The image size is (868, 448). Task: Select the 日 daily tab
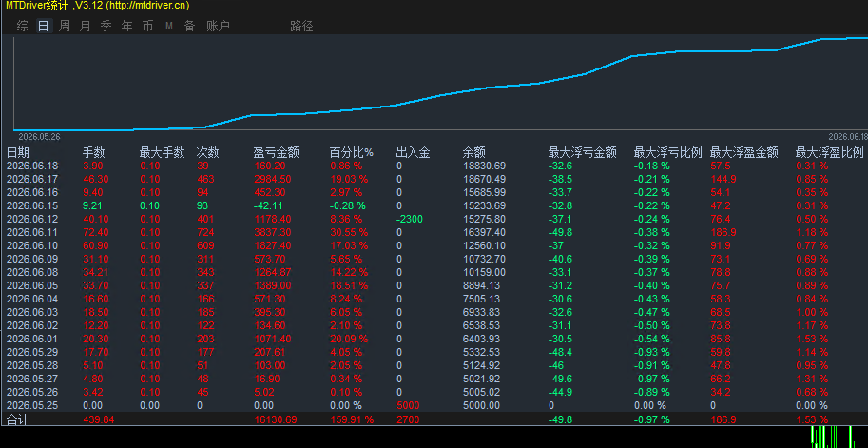(44, 26)
